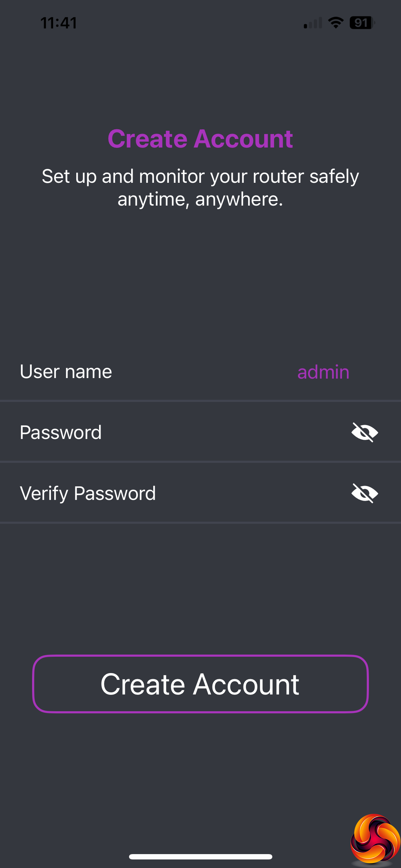Screen dimensions: 401x868
Task: Tap the Password label text
Action: click(61, 433)
